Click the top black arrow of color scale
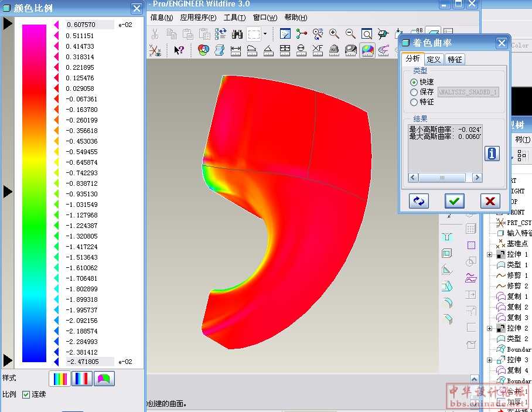Screen dimensions: 532x412 (x=8, y=24)
